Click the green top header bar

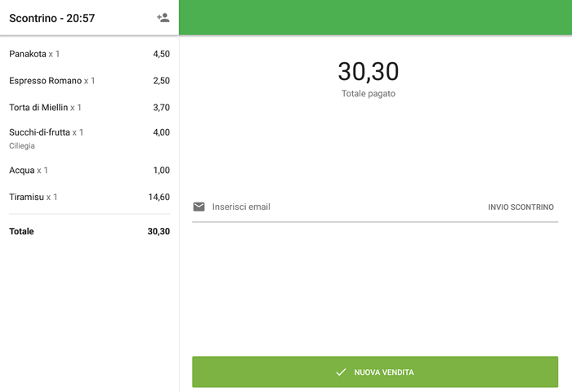[375, 17]
